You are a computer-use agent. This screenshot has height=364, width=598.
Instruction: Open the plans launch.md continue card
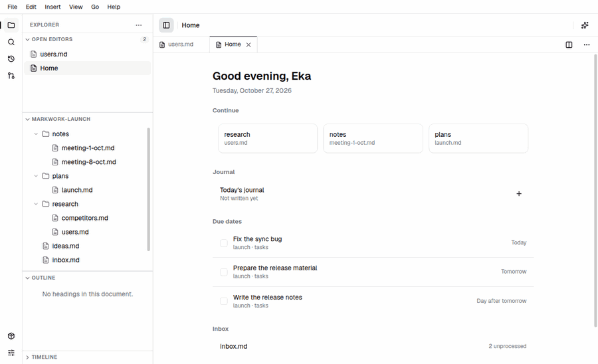coord(478,138)
